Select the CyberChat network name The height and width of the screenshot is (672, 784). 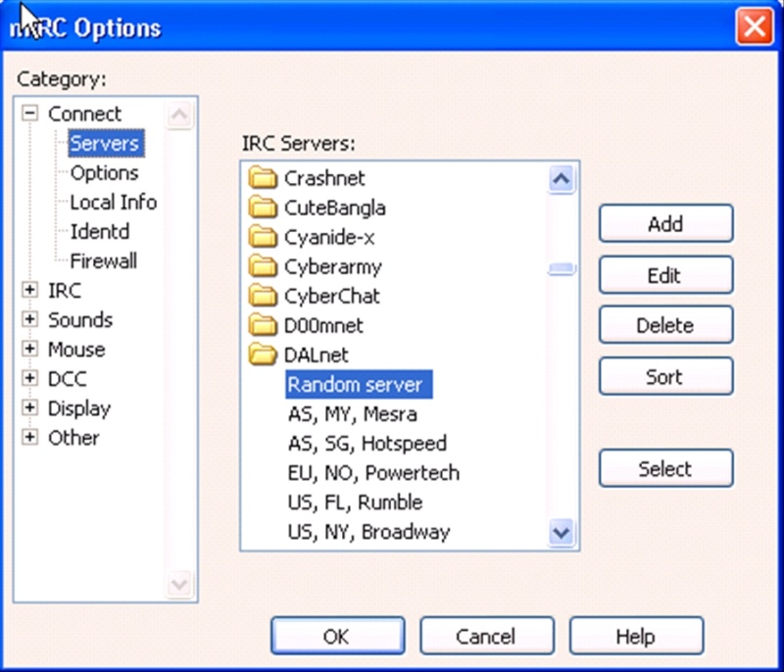(x=331, y=296)
